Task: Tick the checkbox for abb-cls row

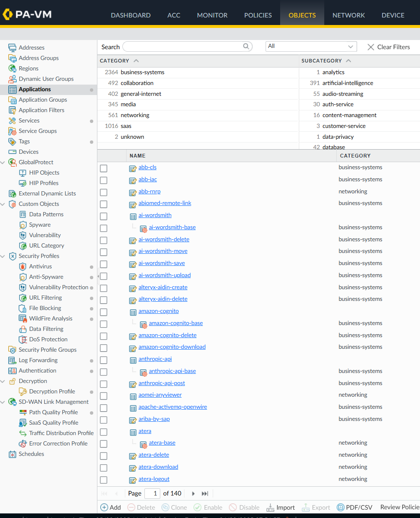Action: 104,168
